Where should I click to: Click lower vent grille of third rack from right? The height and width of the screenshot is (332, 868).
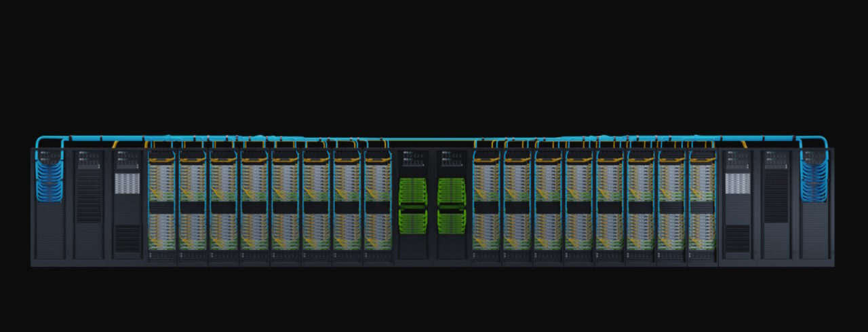[x=738, y=238]
